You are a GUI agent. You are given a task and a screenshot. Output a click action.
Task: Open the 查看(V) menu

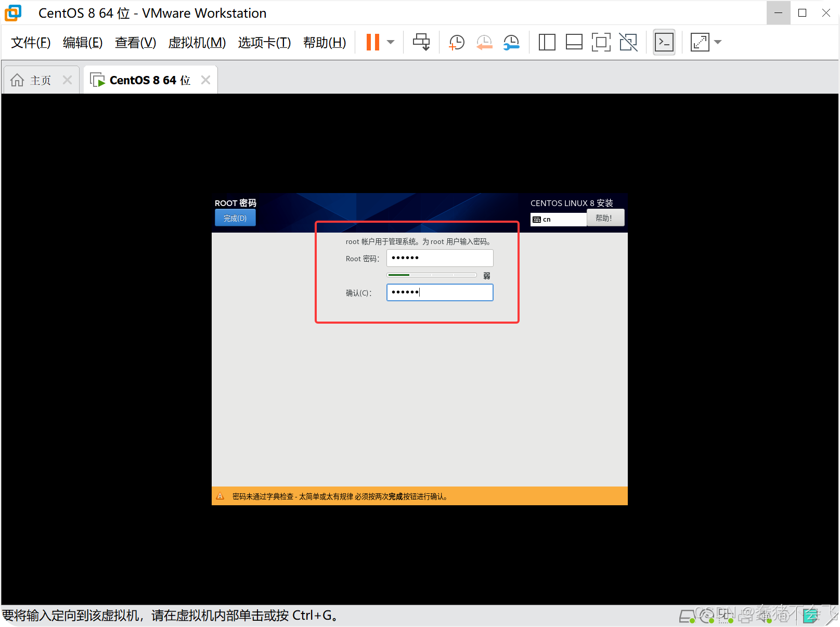135,43
